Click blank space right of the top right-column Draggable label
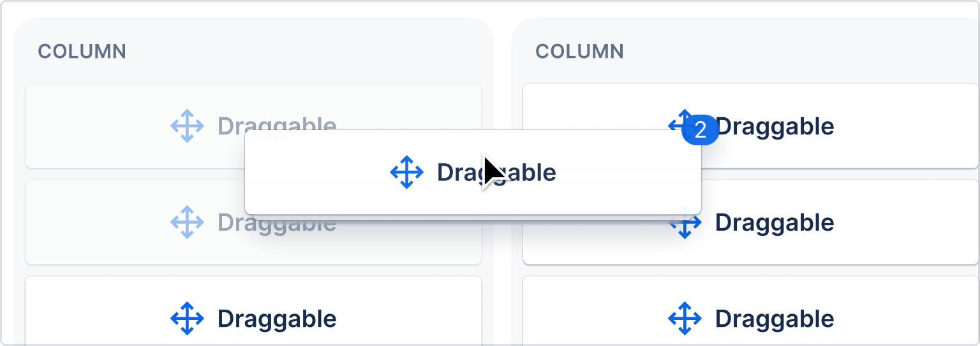The height and width of the screenshot is (346, 980). coord(906,126)
